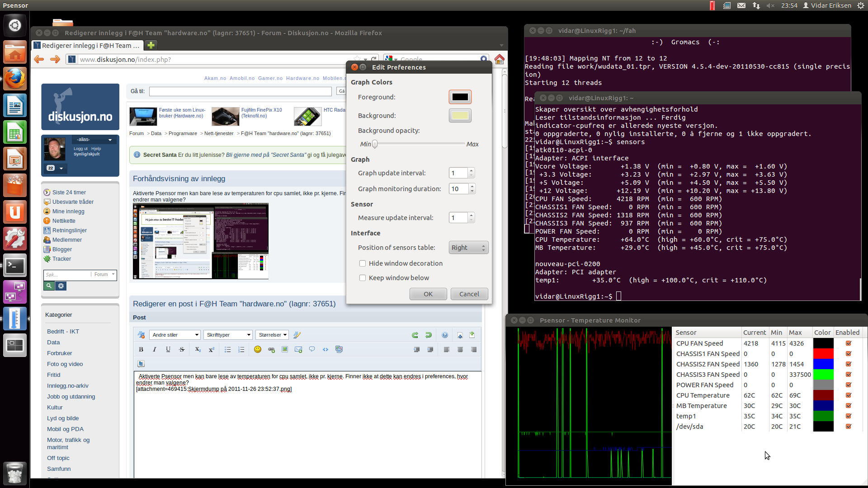Disable the temp1 sensor
Screen dimensions: 868x488
[849, 416]
